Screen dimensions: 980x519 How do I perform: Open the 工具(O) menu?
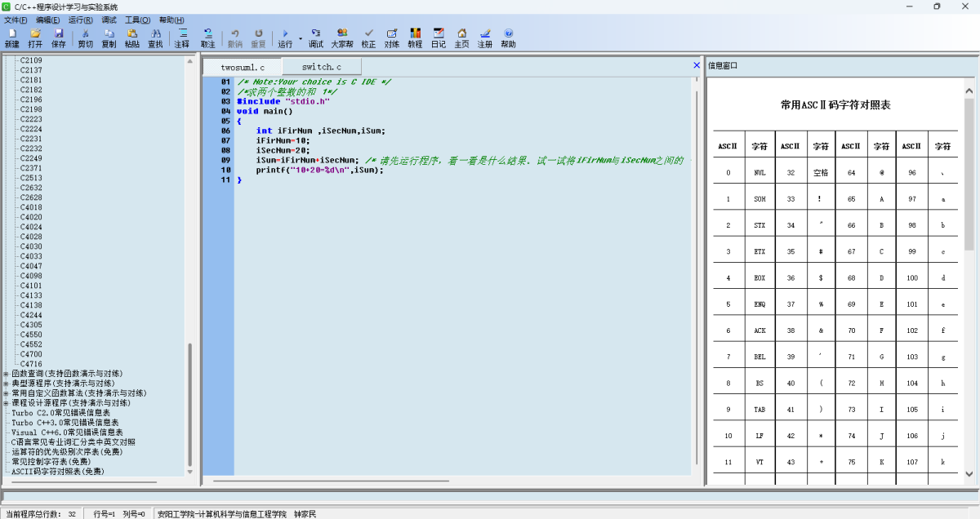137,20
